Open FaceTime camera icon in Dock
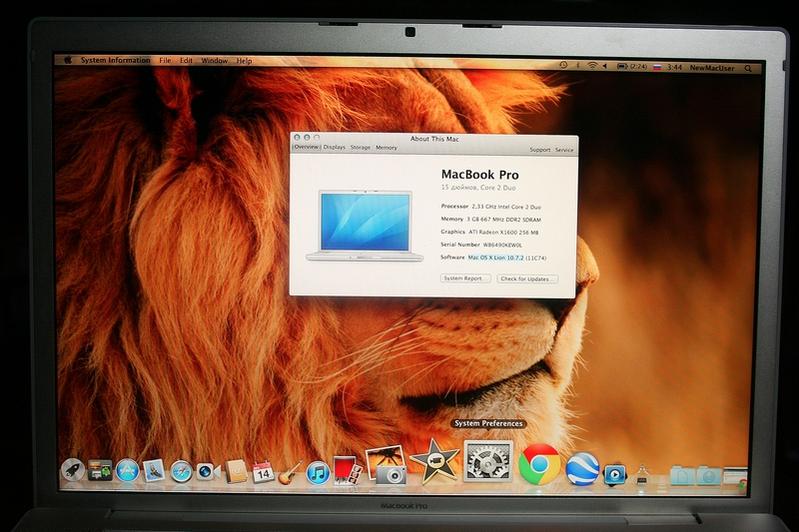Screen dimensions: 799x532 pos(208,471)
